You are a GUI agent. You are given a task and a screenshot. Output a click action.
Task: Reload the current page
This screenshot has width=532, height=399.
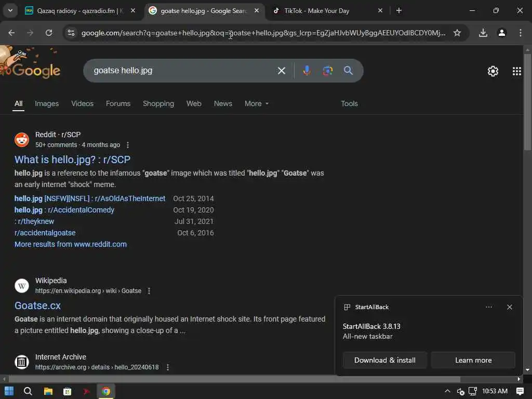pyautogui.click(x=49, y=33)
